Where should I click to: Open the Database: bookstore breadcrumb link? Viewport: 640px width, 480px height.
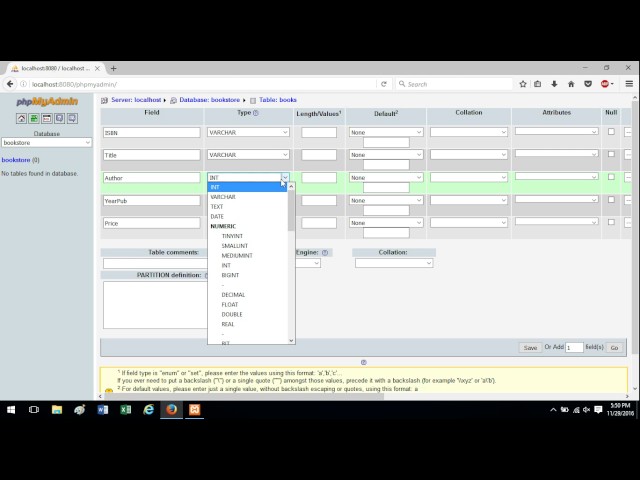(209, 100)
